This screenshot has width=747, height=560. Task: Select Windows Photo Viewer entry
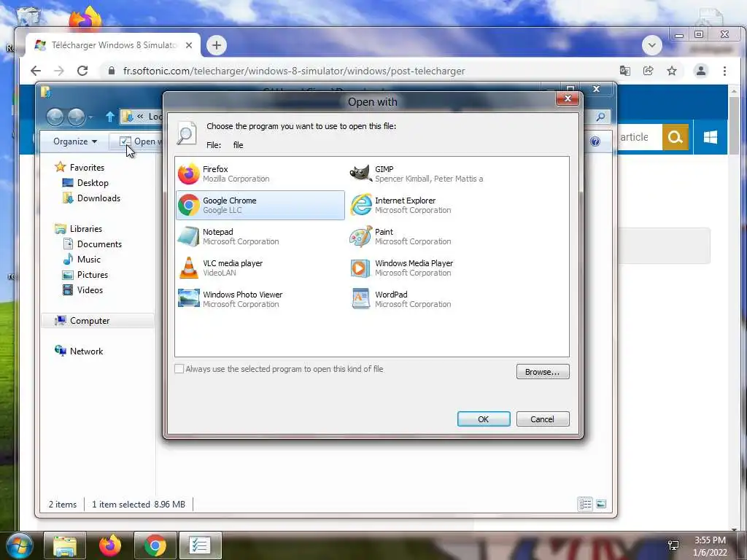[260, 300]
